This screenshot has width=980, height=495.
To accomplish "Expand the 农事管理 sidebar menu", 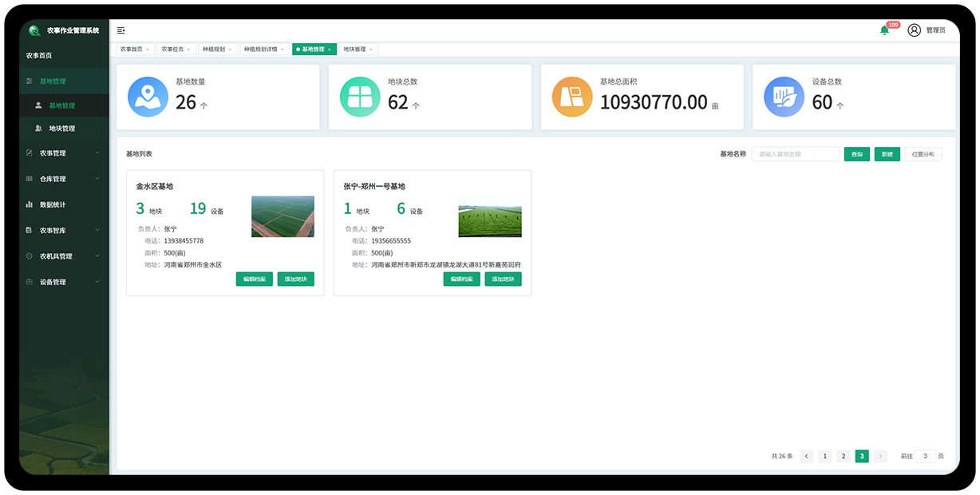I will (x=64, y=153).
